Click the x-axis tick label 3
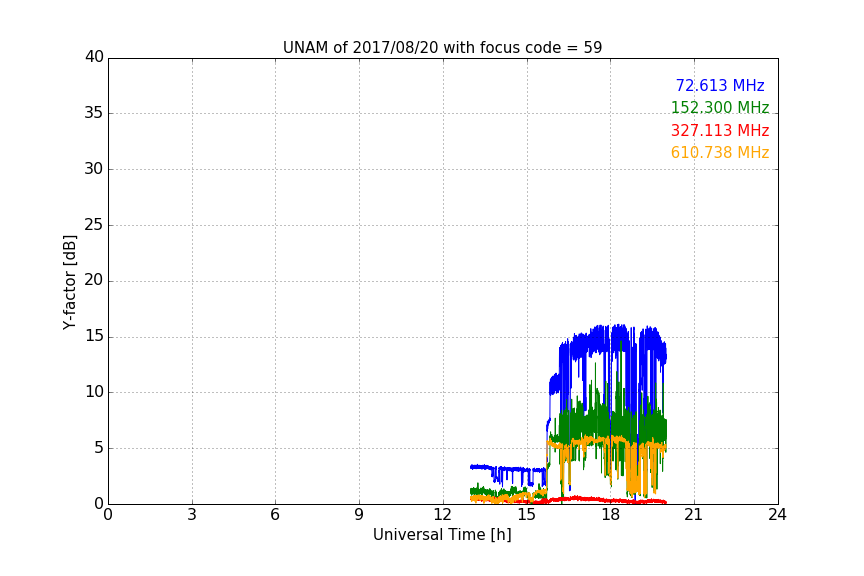The height and width of the screenshot is (576, 864). [x=192, y=515]
